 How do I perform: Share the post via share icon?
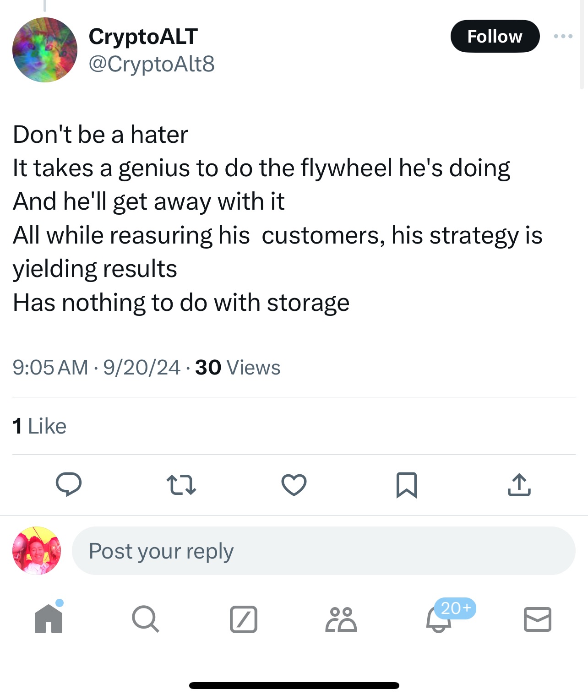[x=519, y=485]
